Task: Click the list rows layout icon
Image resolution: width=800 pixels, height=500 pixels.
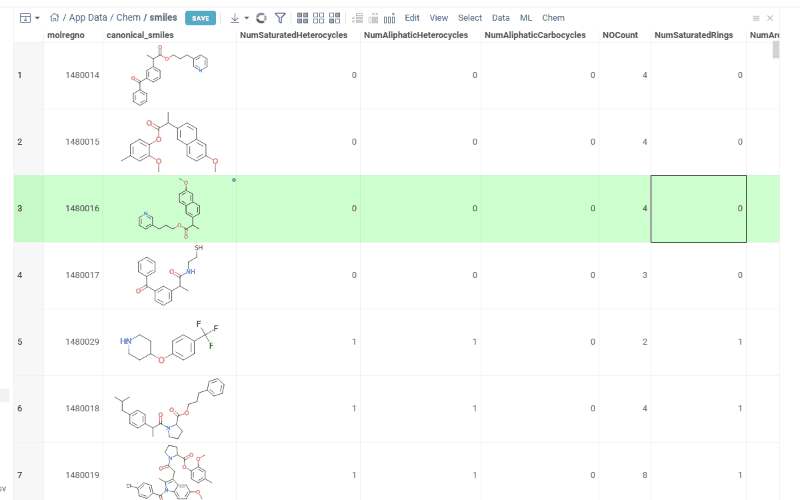Action: click(x=359, y=18)
